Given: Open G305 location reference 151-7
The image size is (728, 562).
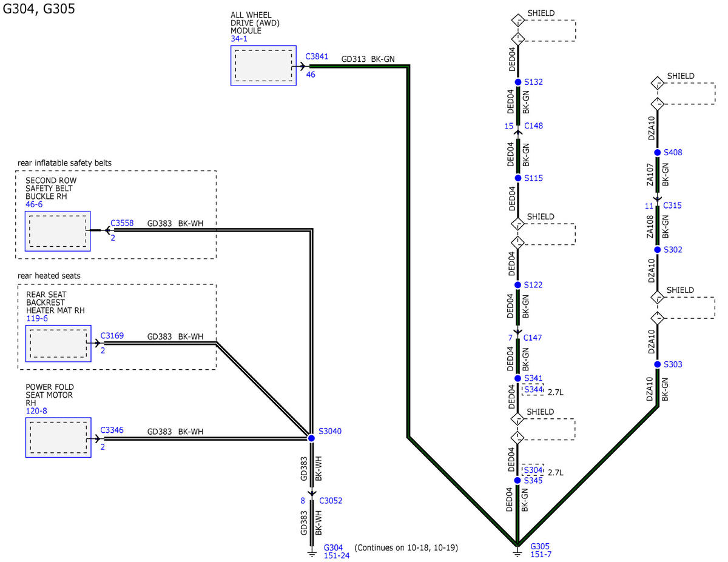Looking at the screenshot, I should tap(541, 554).
